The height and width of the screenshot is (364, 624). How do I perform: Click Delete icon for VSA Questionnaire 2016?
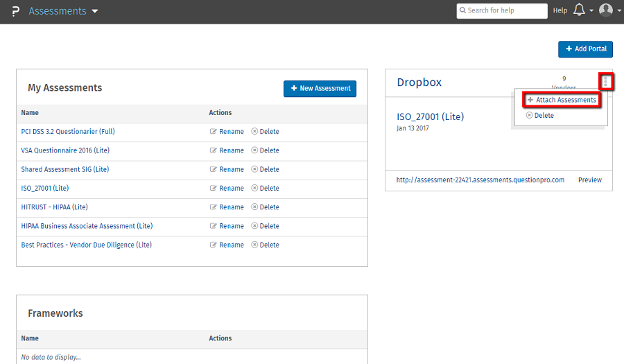coord(254,150)
